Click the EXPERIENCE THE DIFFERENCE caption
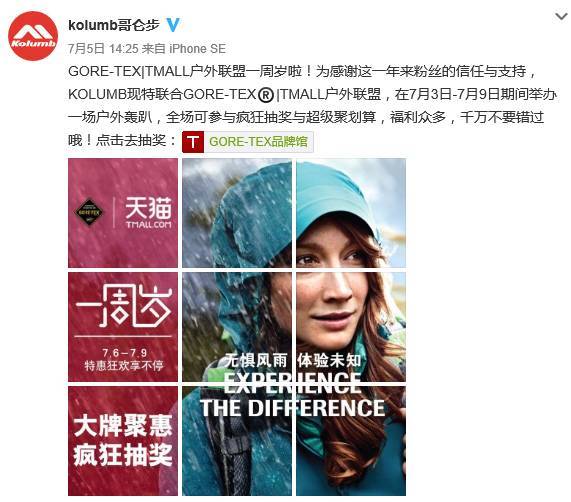Screen dimensions: 571x502 (292, 395)
